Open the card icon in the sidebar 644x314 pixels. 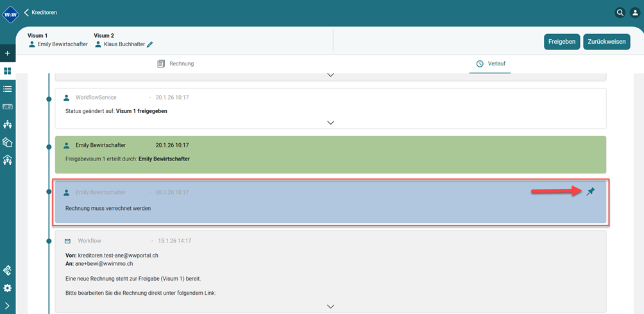pyautogui.click(x=8, y=107)
